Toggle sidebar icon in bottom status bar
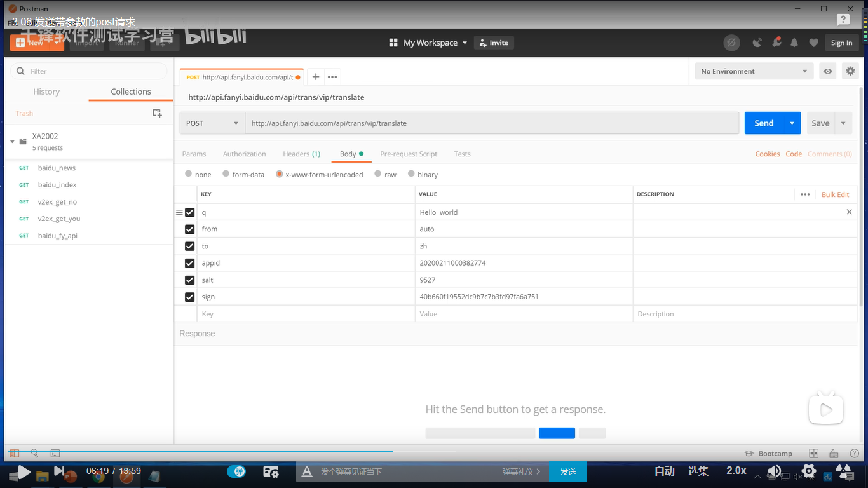868x488 pixels. point(15,454)
